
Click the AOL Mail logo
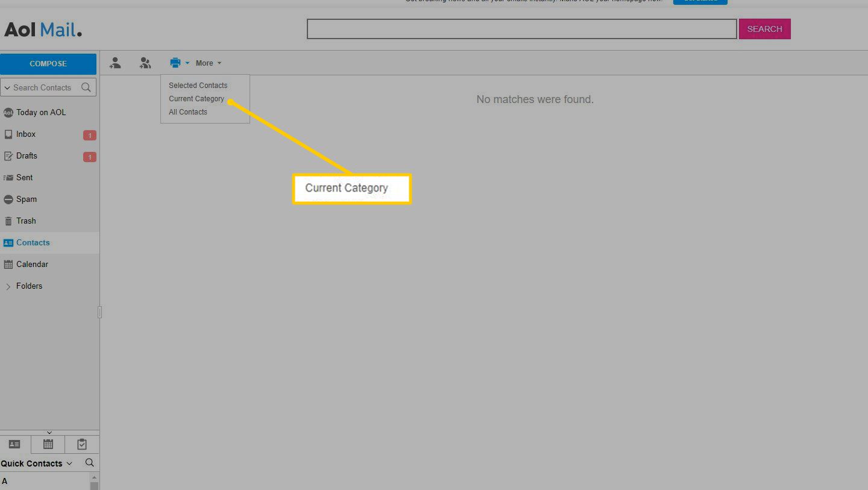[x=43, y=30]
